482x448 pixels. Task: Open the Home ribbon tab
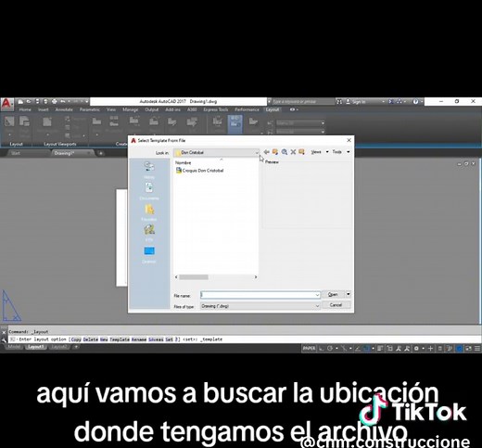point(25,109)
